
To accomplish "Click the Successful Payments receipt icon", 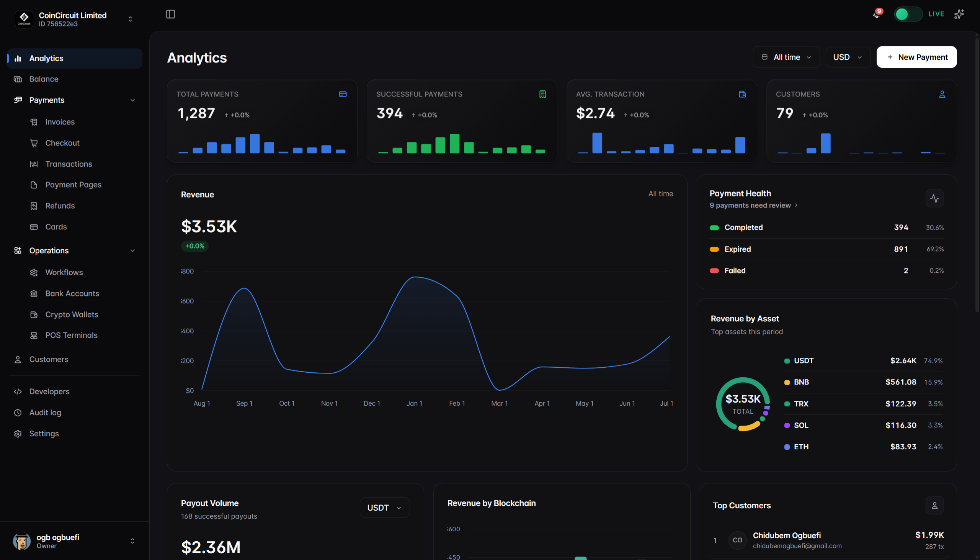I will [542, 94].
